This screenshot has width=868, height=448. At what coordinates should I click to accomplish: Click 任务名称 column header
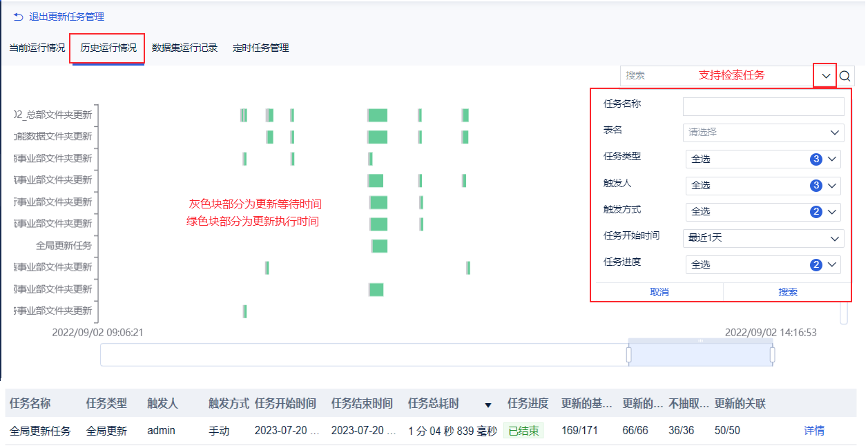click(30, 404)
